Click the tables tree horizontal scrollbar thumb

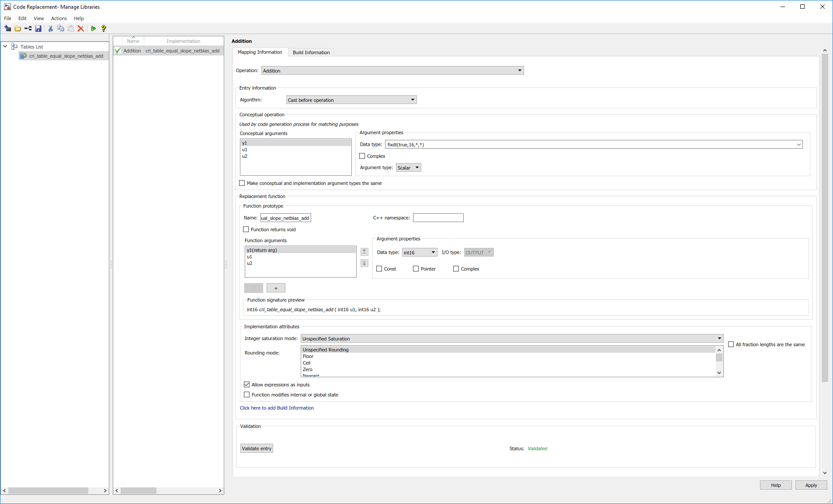coord(48,491)
